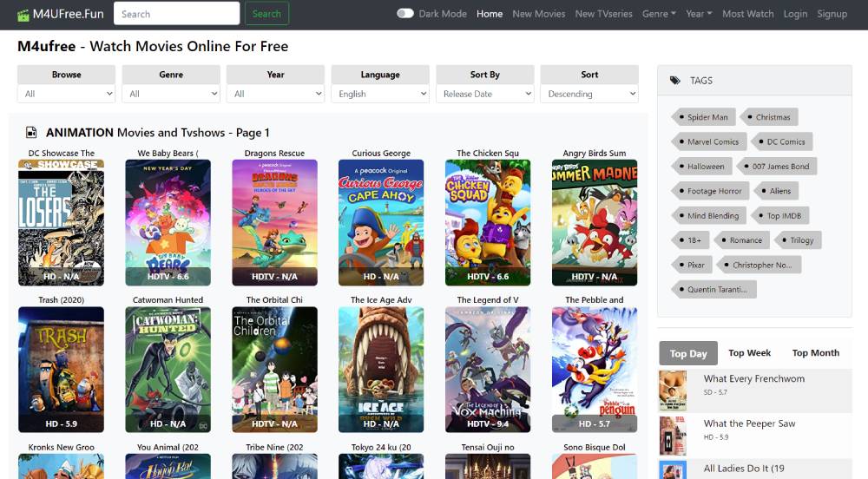
Task: Click in the Search text field
Action: 176,14
